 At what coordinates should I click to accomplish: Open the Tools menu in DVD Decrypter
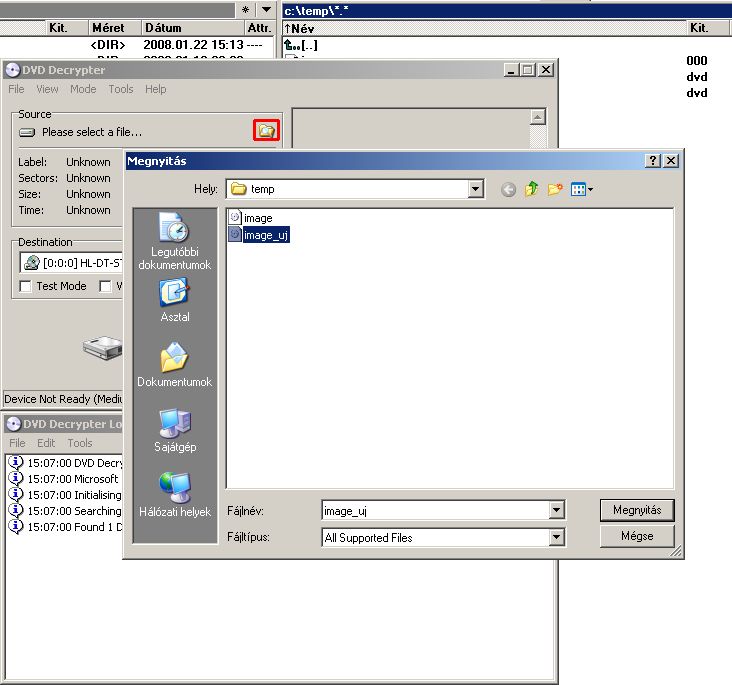point(121,89)
